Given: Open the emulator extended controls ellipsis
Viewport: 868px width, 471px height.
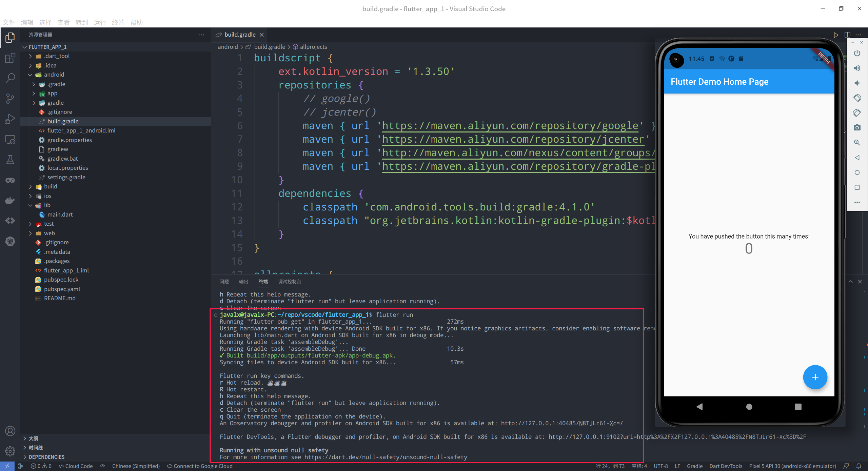Looking at the screenshot, I should (857, 202).
